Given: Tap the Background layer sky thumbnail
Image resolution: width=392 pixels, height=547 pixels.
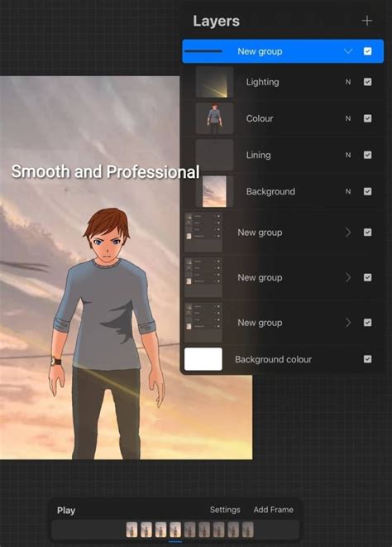Looking at the screenshot, I should (214, 191).
